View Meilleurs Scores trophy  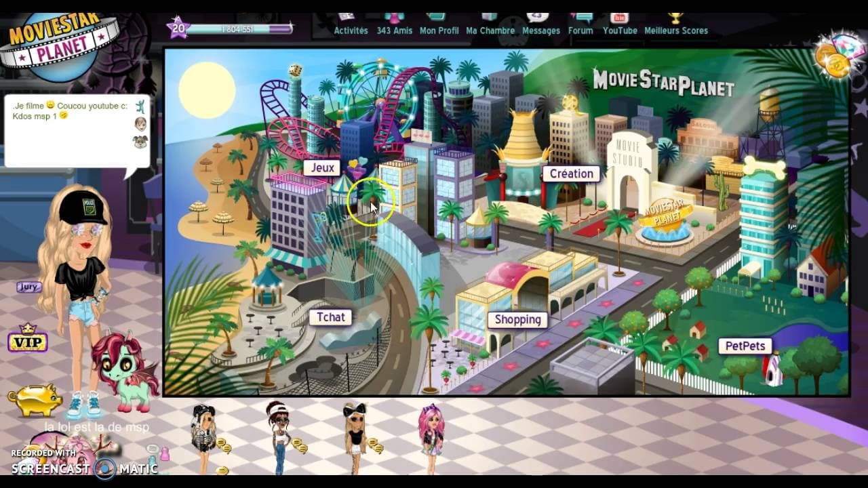pyautogui.click(x=675, y=25)
